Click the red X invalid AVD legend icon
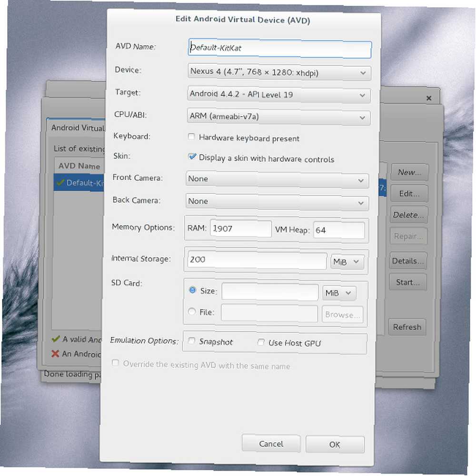This screenshot has height=476, width=476. tap(55, 353)
